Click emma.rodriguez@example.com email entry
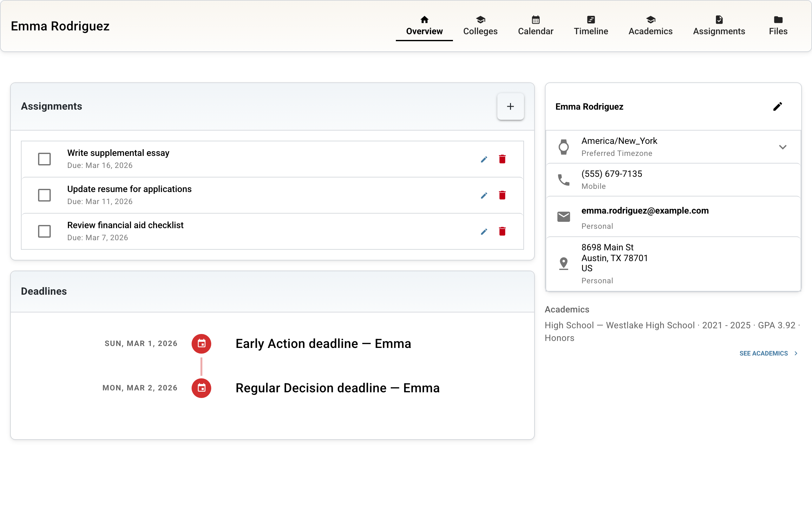This screenshot has height=507, width=812. (645, 211)
